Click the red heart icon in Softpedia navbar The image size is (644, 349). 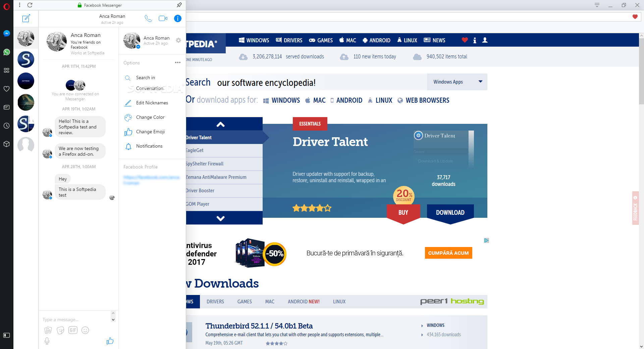(x=465, y=40)
